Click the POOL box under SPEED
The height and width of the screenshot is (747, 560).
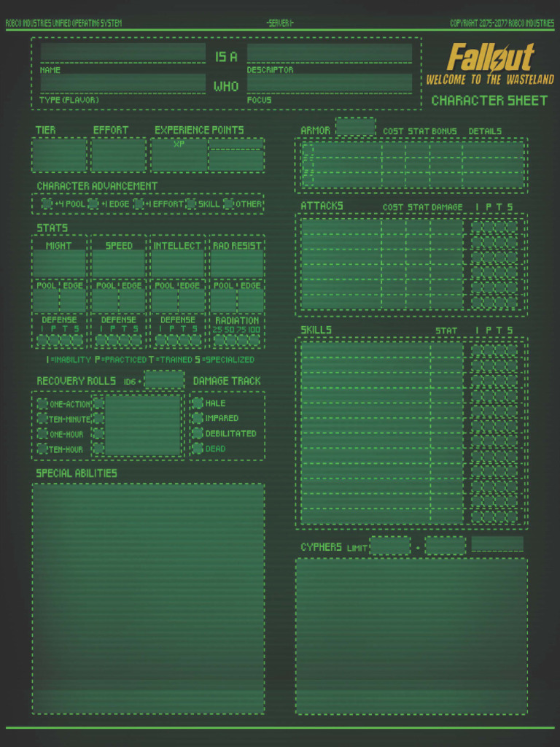[x=105, y=301]
